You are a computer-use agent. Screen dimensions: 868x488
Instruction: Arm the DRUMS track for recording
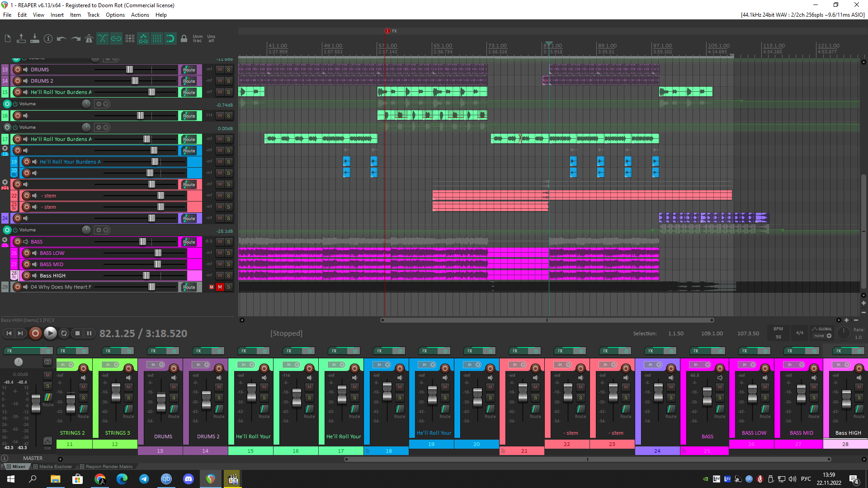[x=17, y=70]
